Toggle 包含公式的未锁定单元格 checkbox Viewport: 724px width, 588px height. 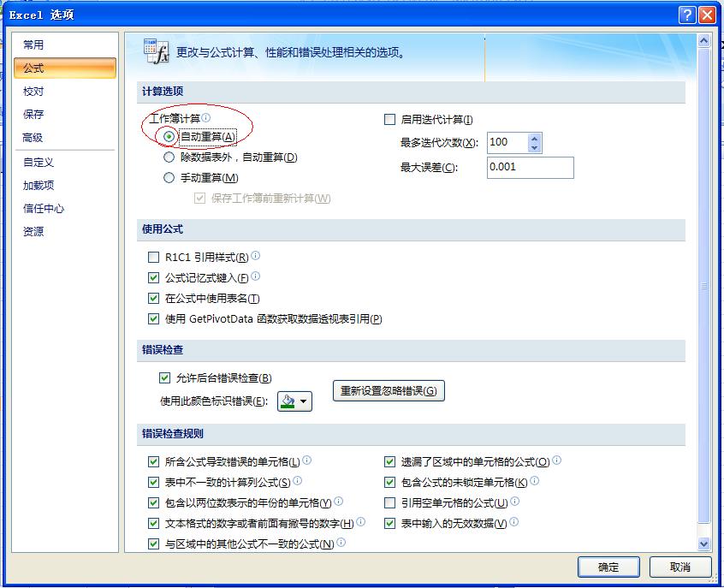click(x=389, y=482)
